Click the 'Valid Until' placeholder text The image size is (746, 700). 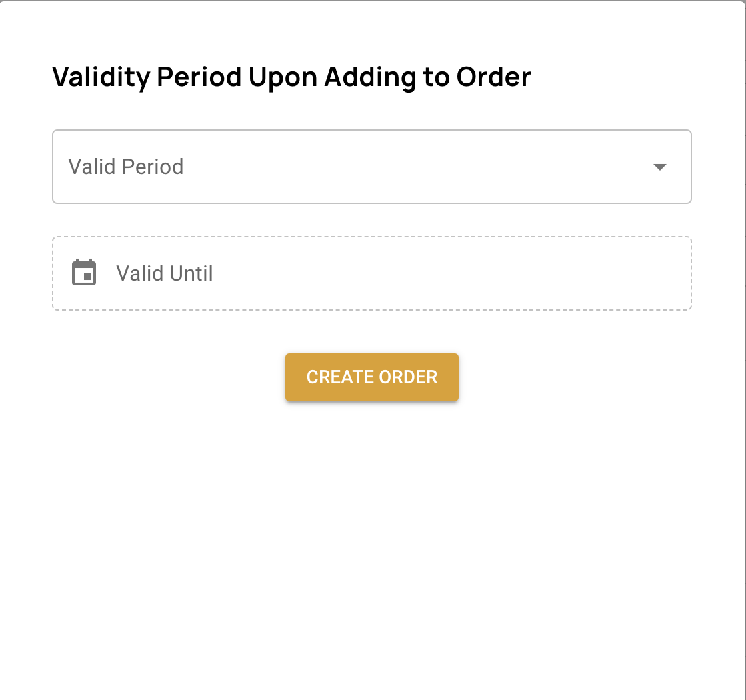(x=165, y=273)
